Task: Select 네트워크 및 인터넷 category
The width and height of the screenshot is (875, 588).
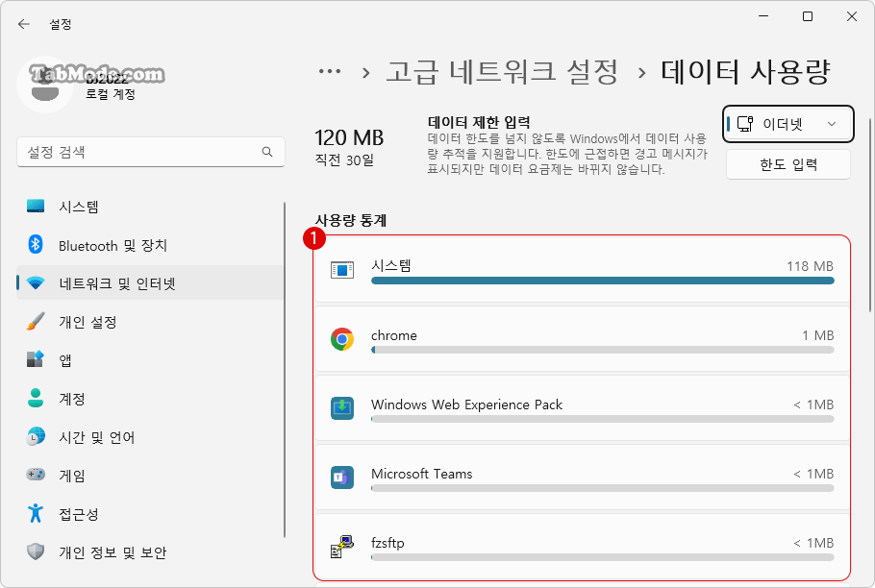Action: (150, 283)
